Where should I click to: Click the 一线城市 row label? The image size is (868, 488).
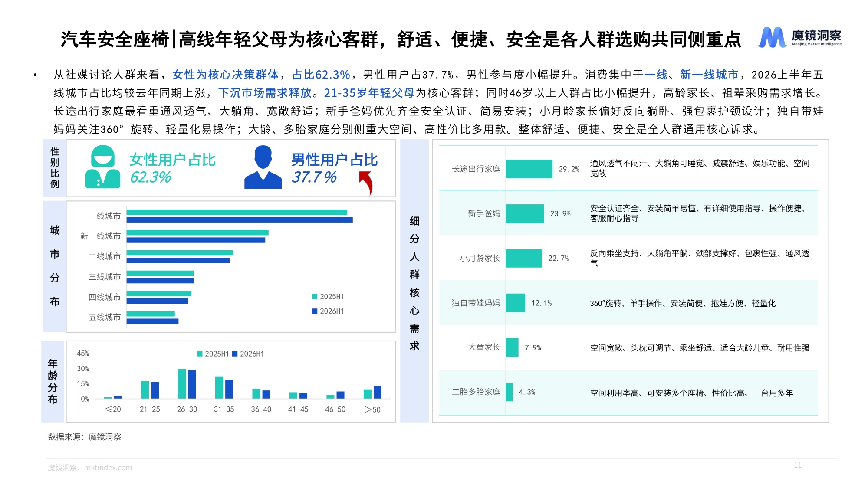pyautogui.click(x=105, y=216)
